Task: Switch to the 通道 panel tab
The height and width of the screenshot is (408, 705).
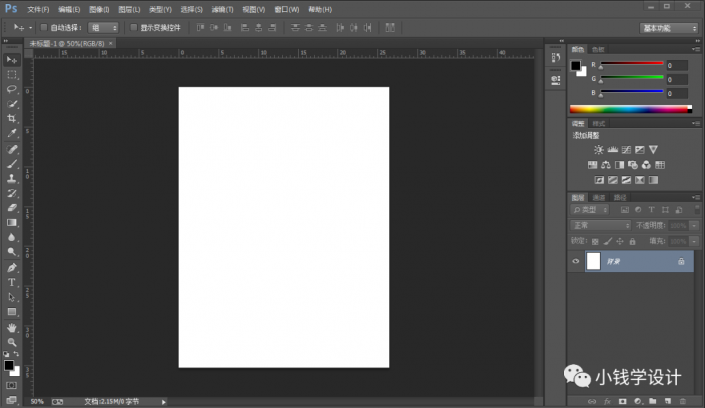Action: pyautogui.click(x=599, y=197)
